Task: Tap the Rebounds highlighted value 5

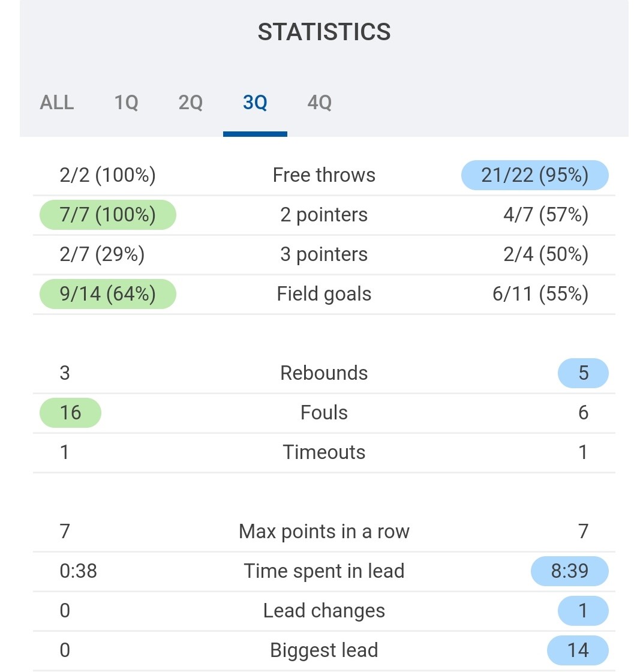Action: 583,373
